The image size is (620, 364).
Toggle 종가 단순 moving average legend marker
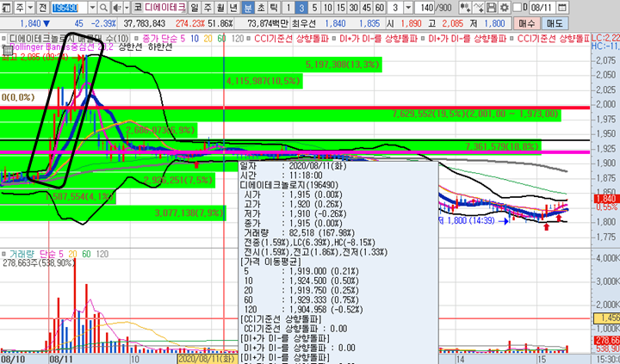coord(136,39)
